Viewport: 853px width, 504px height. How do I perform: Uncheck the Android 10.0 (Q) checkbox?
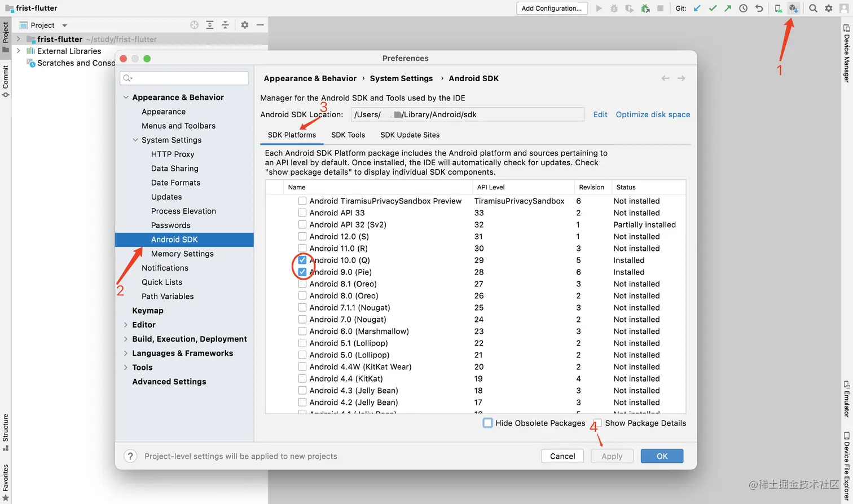(302, 260)
